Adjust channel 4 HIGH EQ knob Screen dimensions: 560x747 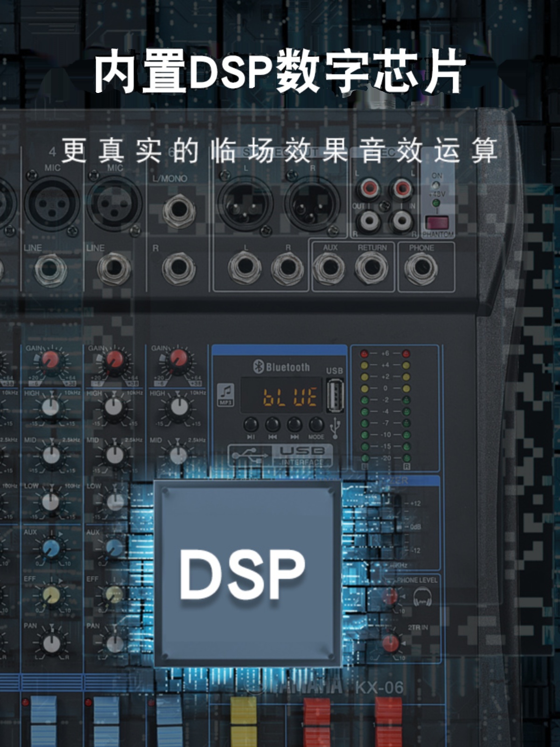pos(51,407)
